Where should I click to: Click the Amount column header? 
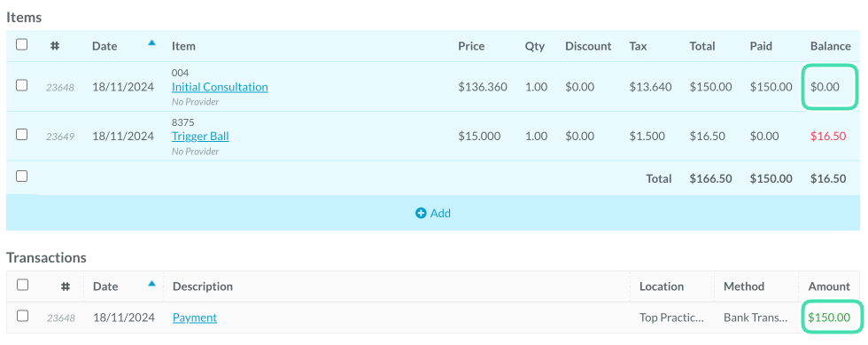coord(829,286)
